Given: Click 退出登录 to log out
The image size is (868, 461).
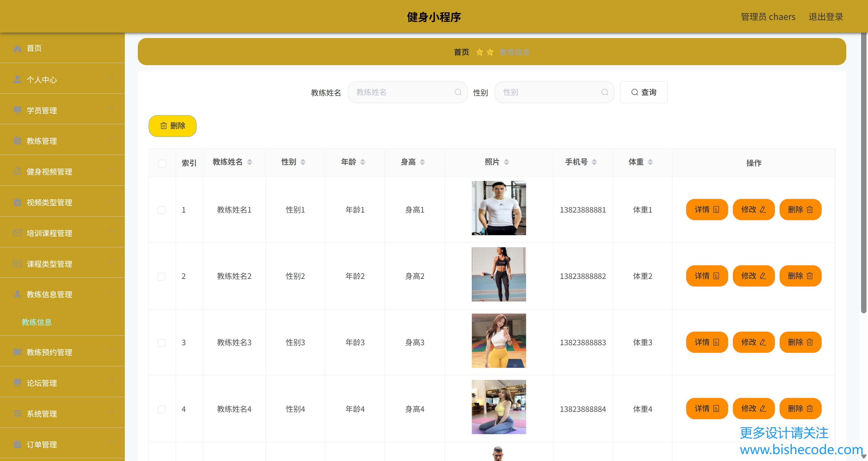Looking at the screenshot, I should point(825,17).
